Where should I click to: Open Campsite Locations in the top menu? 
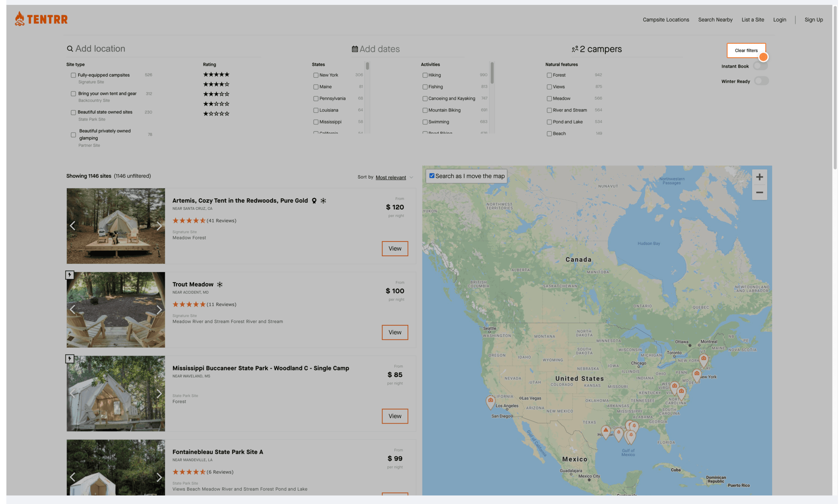pos(665,20)
